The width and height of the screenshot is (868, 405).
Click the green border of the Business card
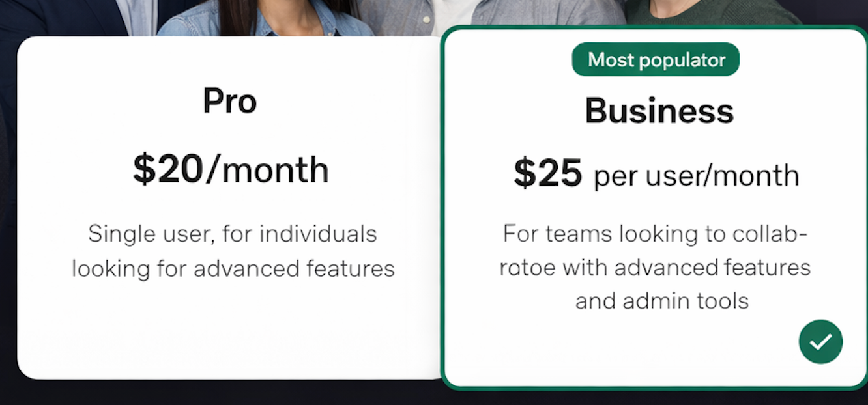pyautogui.click(x=443, y=208)
